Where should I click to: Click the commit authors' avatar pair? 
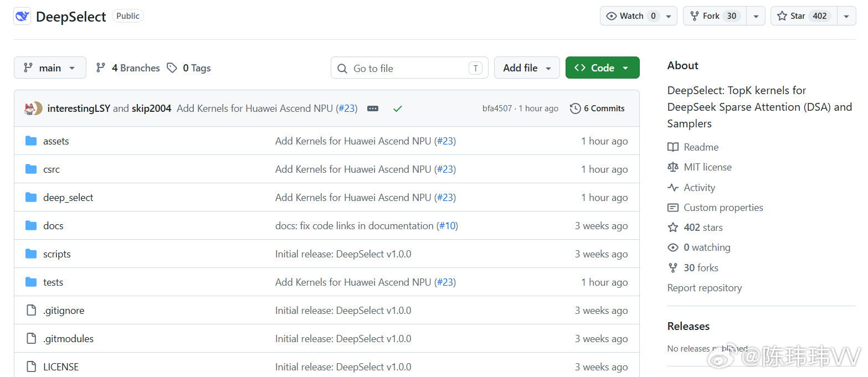(33, 109)
